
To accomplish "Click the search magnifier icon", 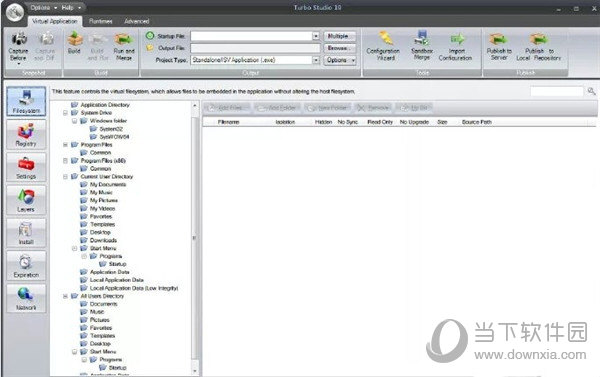I will 591,91.
